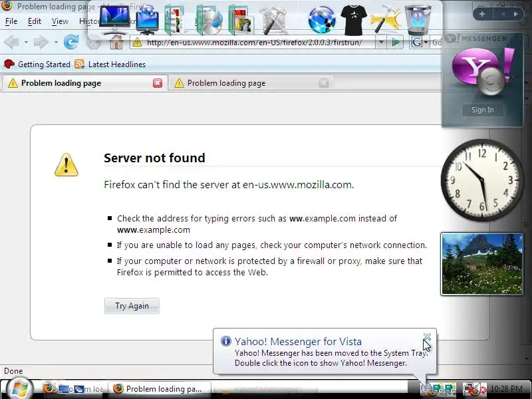Open the blue globe browser dock icon

(x=322, y=21)
